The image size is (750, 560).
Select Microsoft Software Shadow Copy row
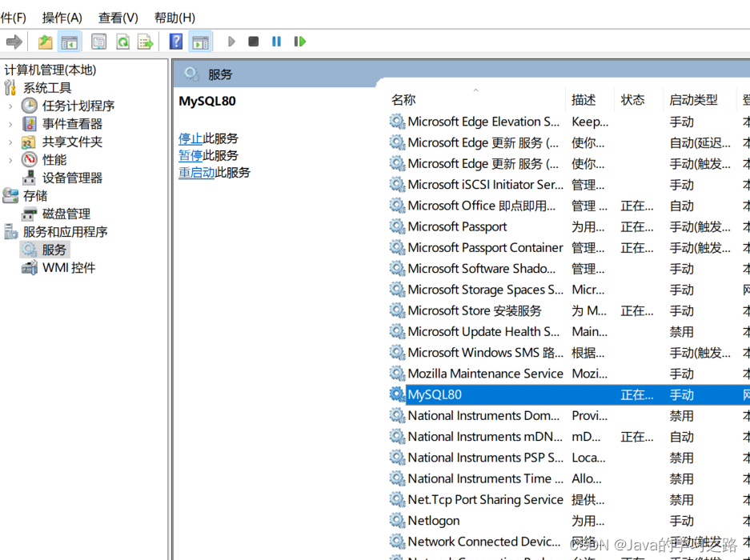[x=569, y=269]
